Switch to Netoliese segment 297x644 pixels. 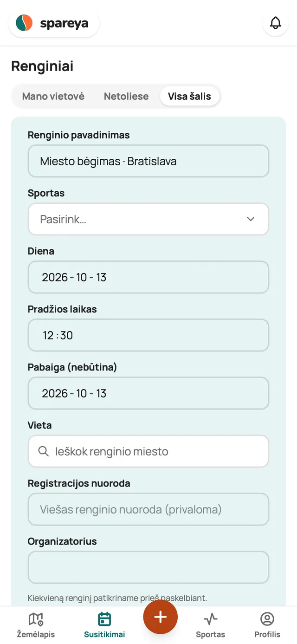click(126, 97)
